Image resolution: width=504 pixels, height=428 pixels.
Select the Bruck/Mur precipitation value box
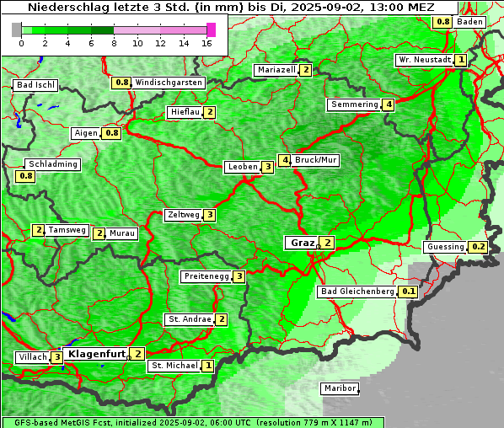[x=285, y=160]
